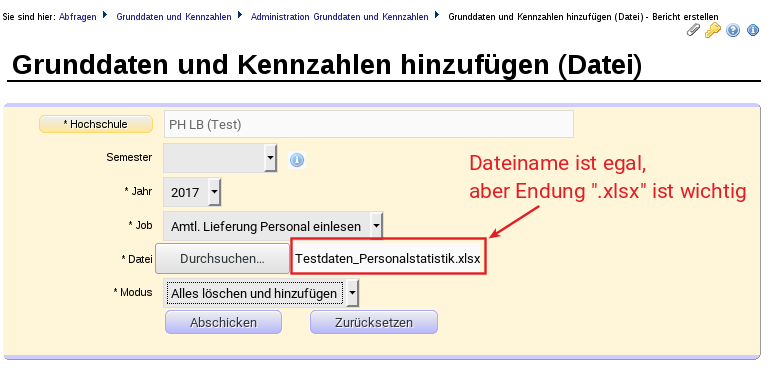Click the Jahr label

138,191
